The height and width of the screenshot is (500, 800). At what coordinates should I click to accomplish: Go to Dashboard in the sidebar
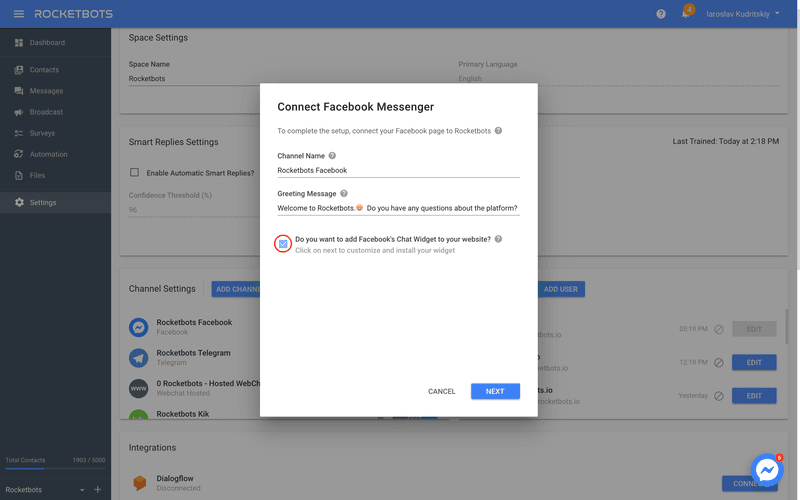click(x=55, y=42)
